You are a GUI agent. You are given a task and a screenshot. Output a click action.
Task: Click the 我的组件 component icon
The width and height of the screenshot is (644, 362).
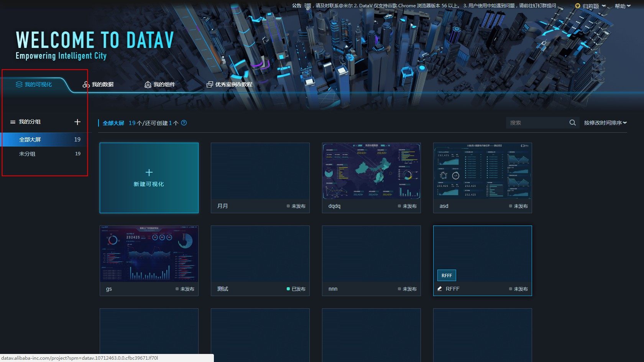coord(148,84)
